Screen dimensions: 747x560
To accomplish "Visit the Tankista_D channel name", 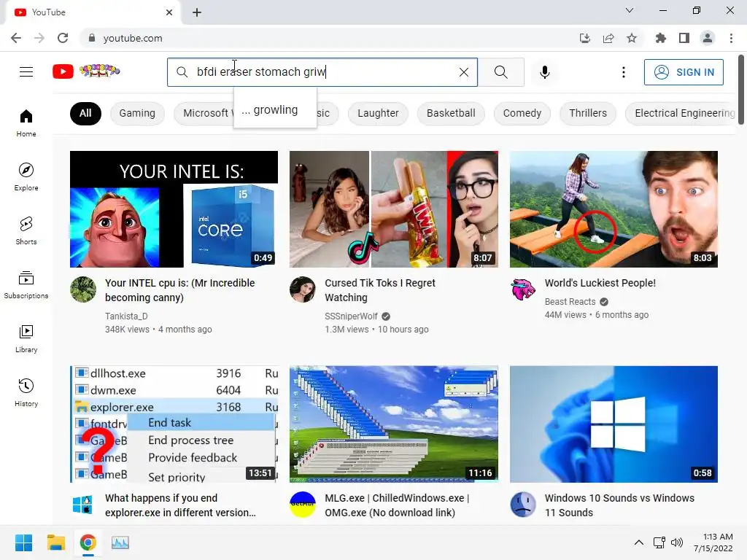I will click(126, 316).
